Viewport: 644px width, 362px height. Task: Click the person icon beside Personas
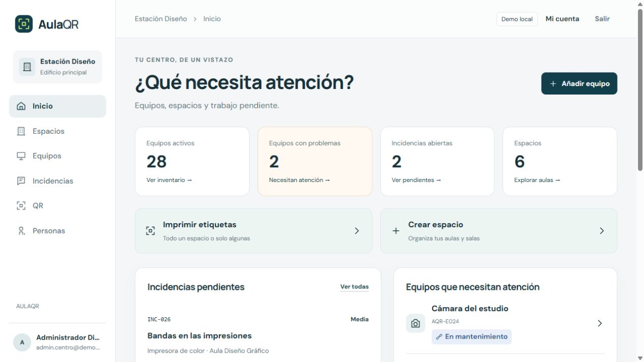coord(21,231)
